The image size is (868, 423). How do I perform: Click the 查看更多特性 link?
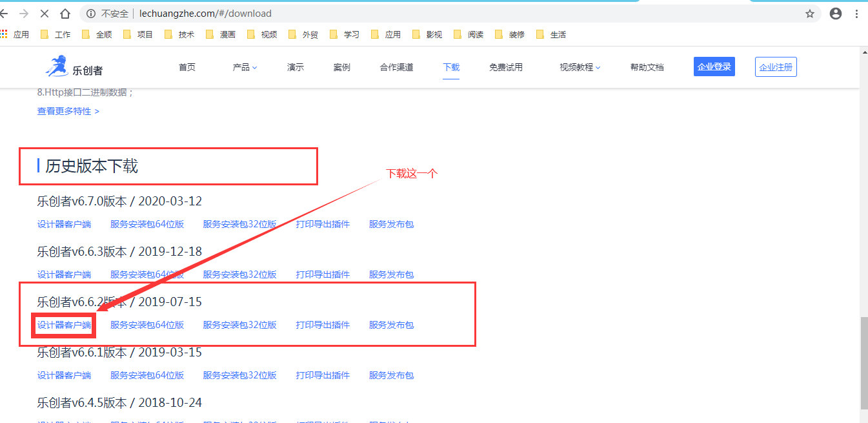68,111
